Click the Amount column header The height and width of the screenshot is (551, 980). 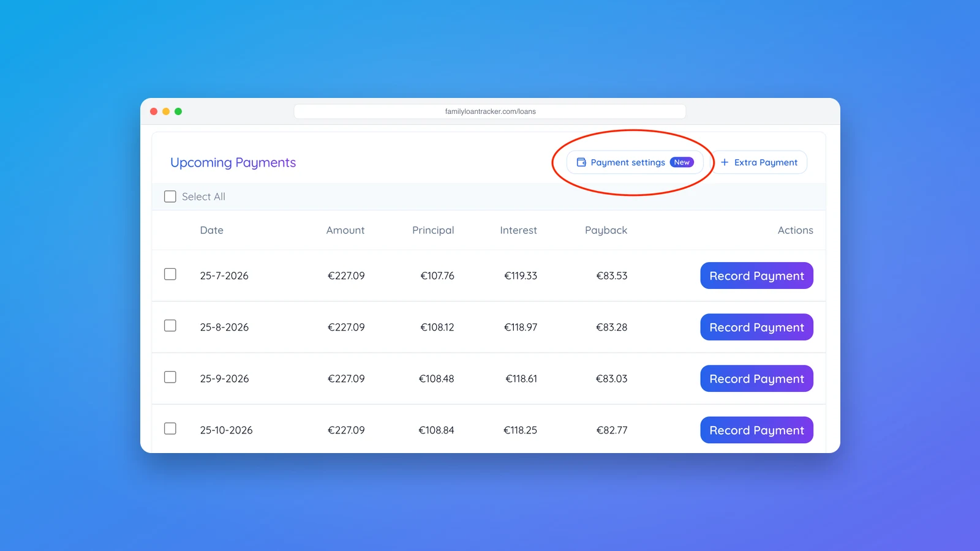pyautogui.click(x=345, y=230)
